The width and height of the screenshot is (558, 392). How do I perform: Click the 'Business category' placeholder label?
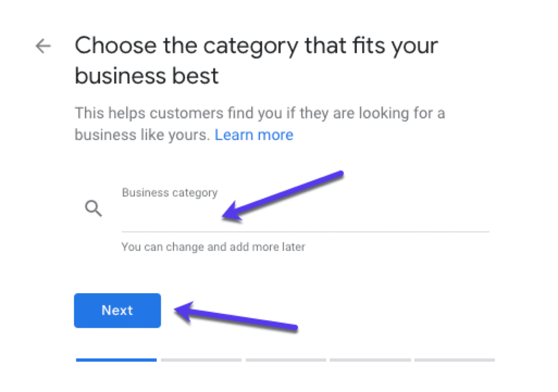(170, 192)
